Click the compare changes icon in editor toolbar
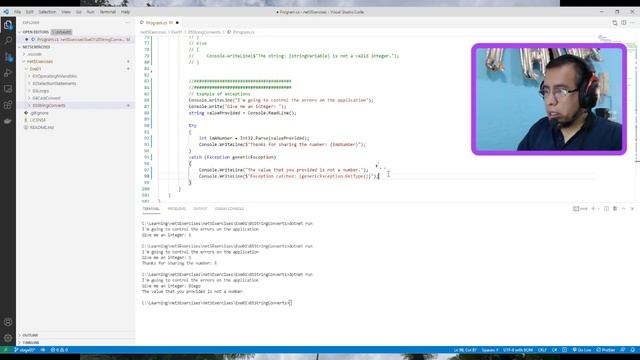The width and height of the screenshot is (640, 360). pos(615,23)
